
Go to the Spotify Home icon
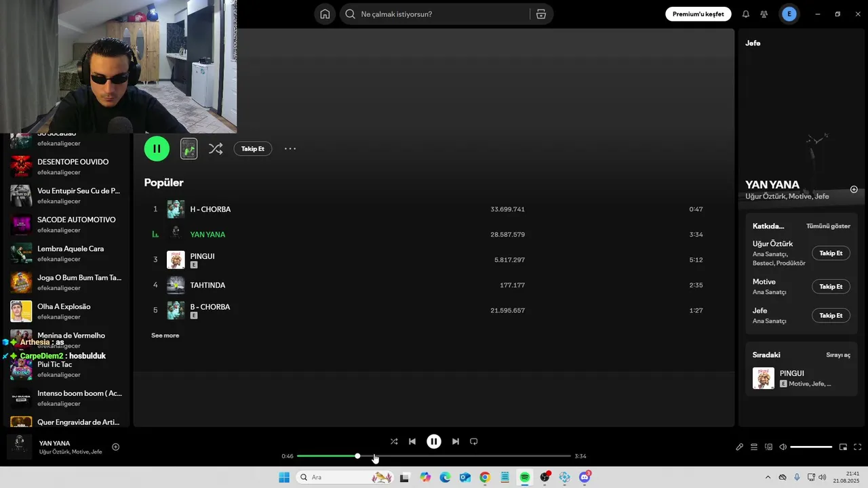coord(325,14)
